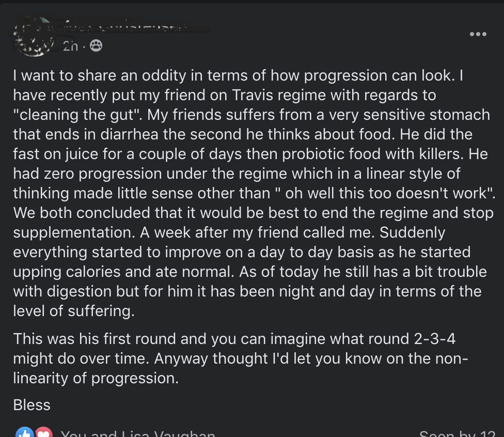Click the red heart reaction icon
The image size is (504, 437).
pyautogui.click(x=44, y=432)
